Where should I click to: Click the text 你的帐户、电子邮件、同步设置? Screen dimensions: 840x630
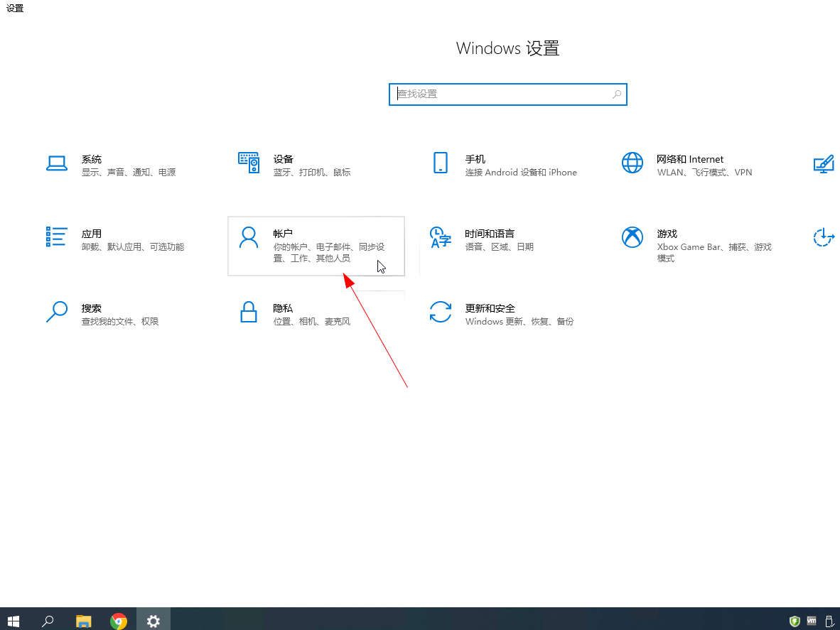tap(329, 253)
